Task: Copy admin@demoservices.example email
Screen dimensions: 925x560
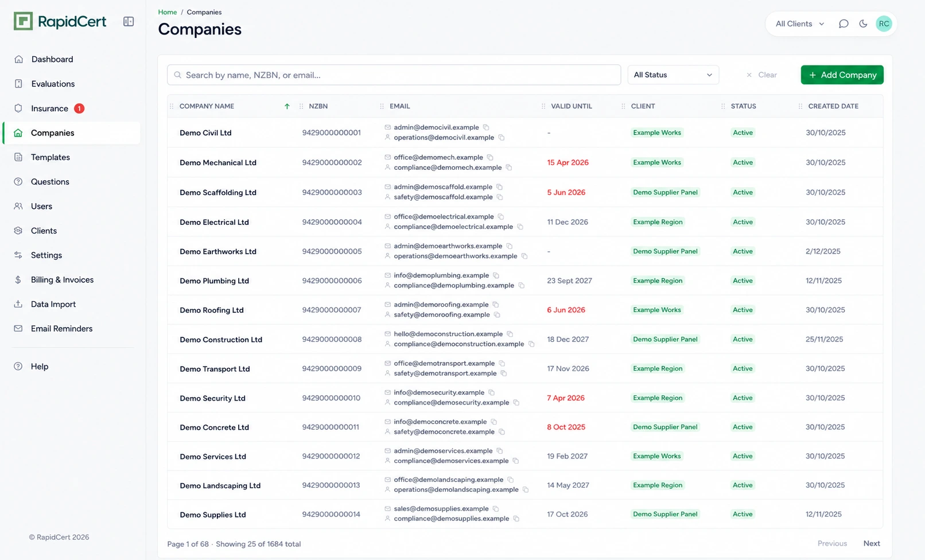Action: 499,451
